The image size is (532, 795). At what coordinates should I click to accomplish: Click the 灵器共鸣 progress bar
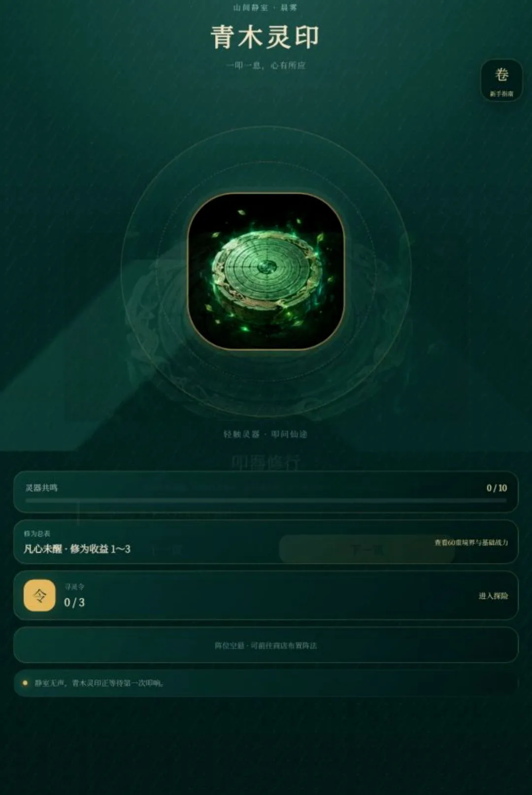pos(266,500)
